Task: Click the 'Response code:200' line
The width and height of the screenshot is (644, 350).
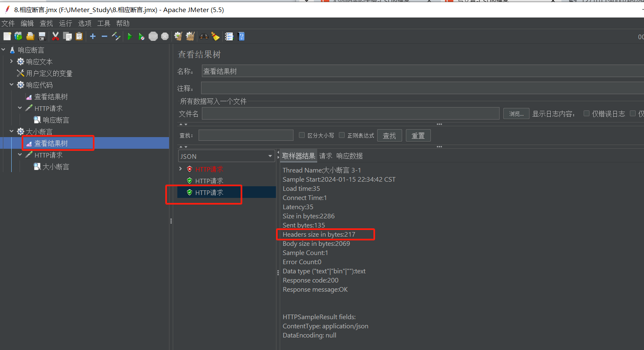Action: pos(311,280)
